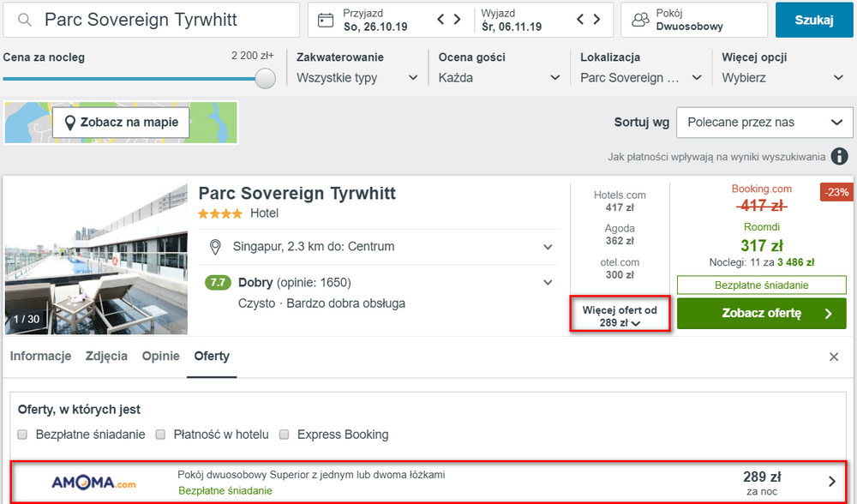Go to next departure date
This screenshot has width=857, height=504.
click(x=596, y=20)
